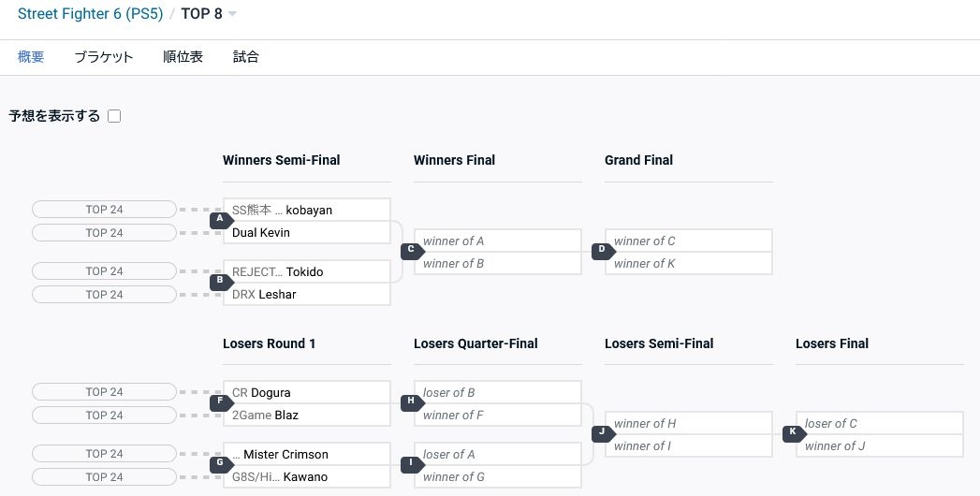980x496 pixels.
Task: Enable the 予想を表示する checkbox
Action: [114, 117]
